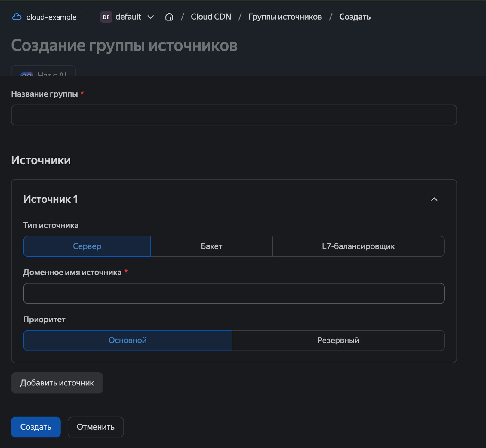Screen dimensions: 486x448
Task: Collapse the Источник 1 section chevron
Action: point(434,199)
